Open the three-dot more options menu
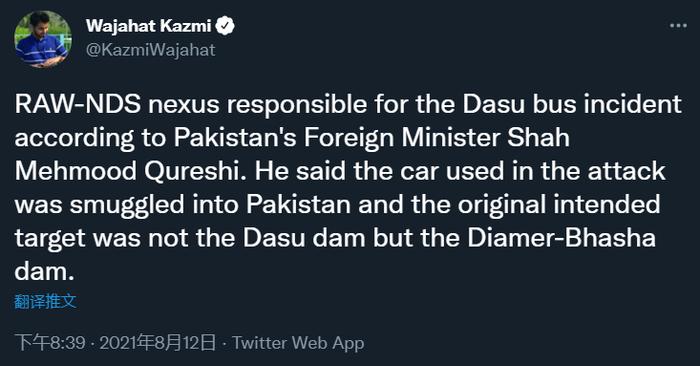The height and width of the screenshot is (366, 700). (x=678, y=25)
